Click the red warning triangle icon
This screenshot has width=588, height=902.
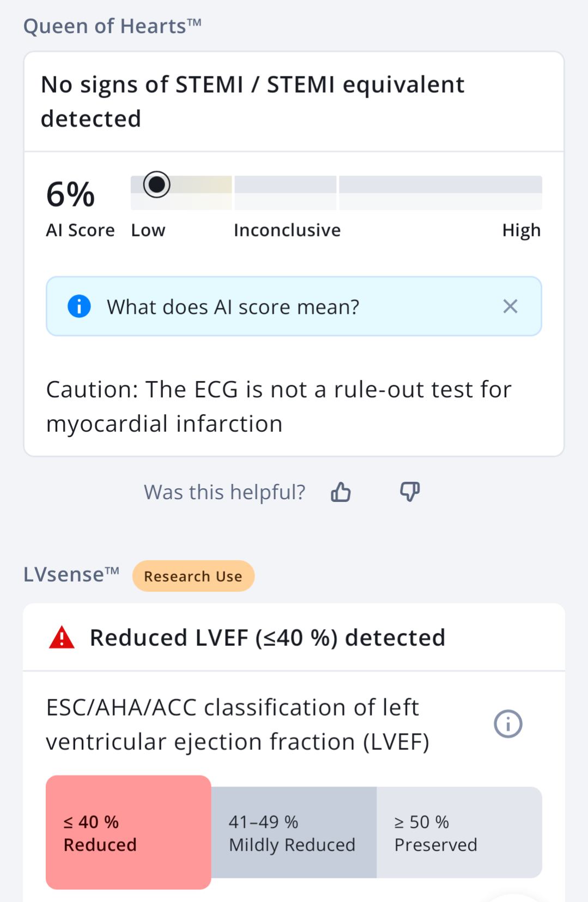click(x=62, y=637)
